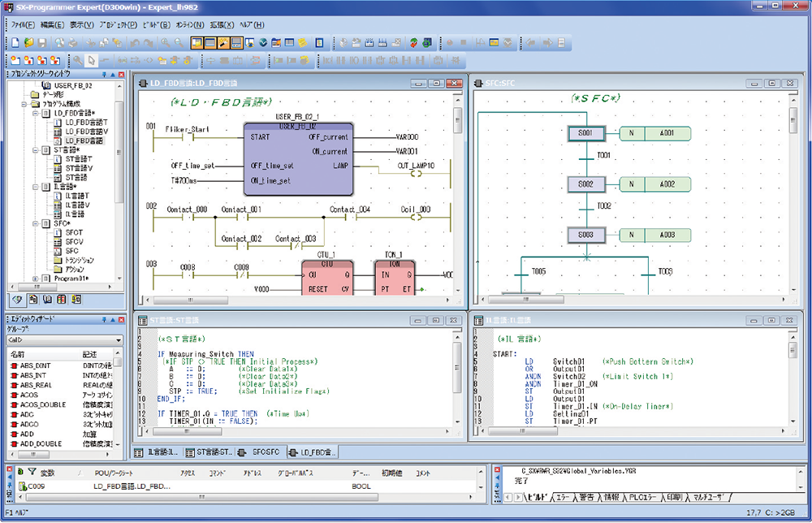Switch to the IL言語 worksheet tab
Screen dimensions: 812x523
(x=157, y=452)
